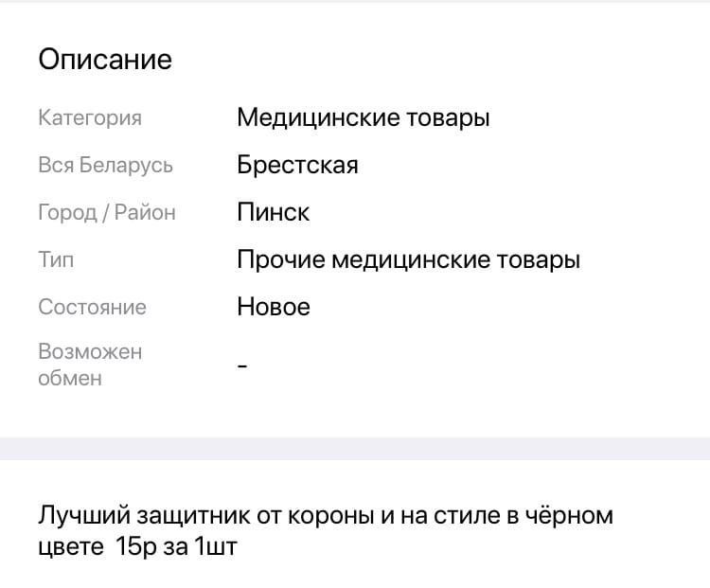This screenshot has width=710, height=588.
Task: Open Прочие медицинские товары type link
Action: tap(408, 259)
